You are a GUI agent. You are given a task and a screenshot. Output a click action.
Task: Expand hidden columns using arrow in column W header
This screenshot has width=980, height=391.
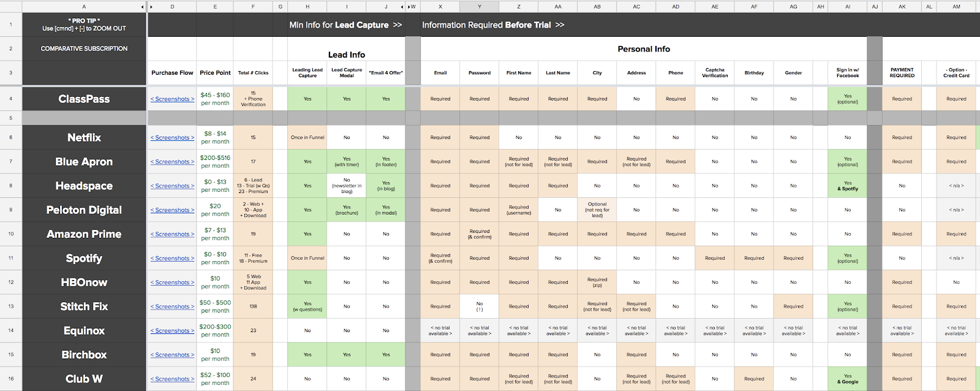pyautogui.click(x=409, y=7)
